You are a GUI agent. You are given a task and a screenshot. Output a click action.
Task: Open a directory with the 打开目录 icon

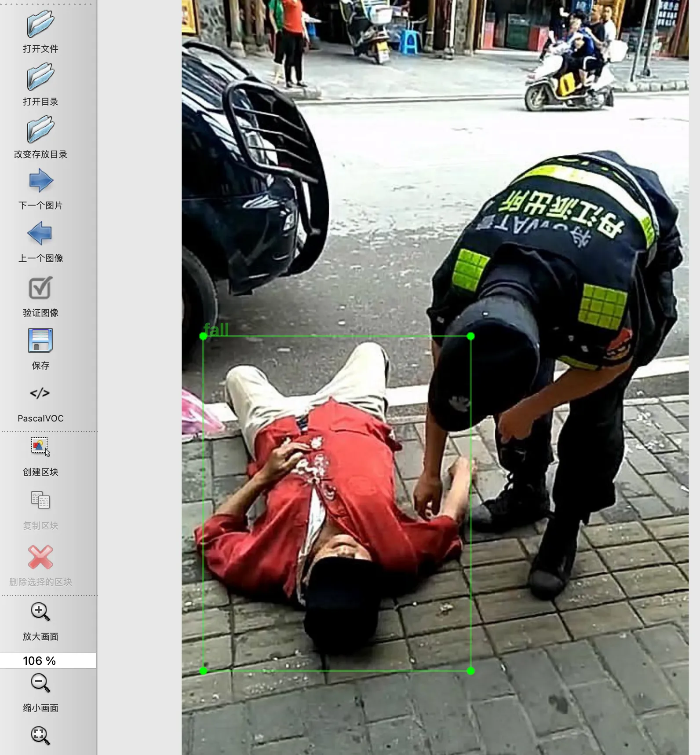click(40, 77)
